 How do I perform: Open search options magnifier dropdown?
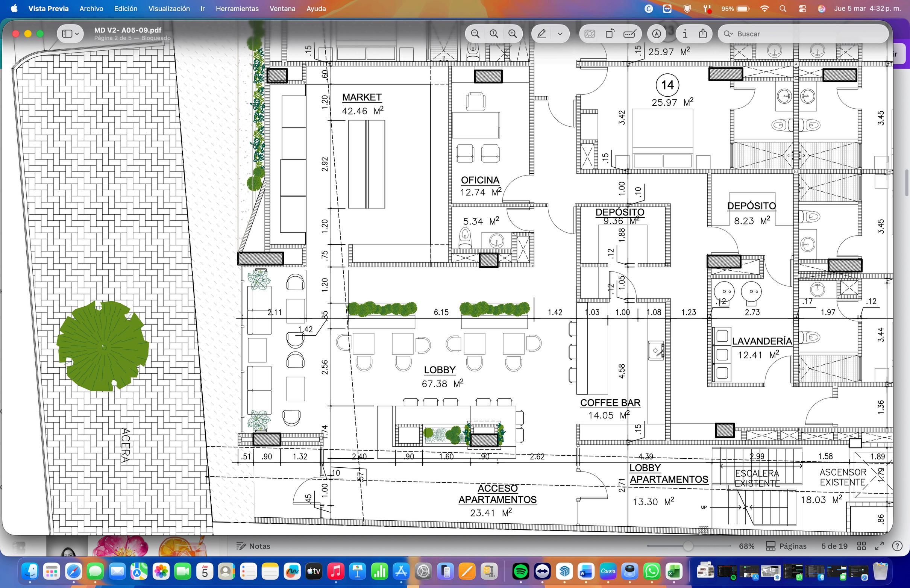[x=728, y=34]
